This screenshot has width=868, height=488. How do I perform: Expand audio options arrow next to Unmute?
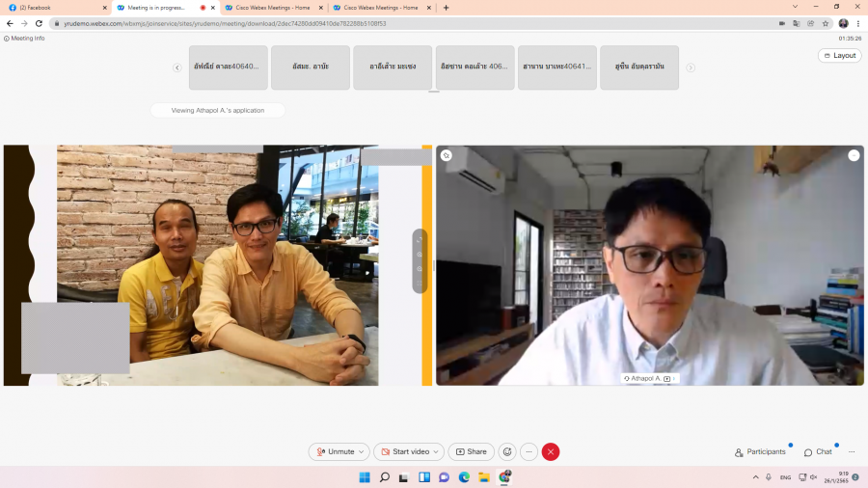pyautogui.click(x=362, y=451)
